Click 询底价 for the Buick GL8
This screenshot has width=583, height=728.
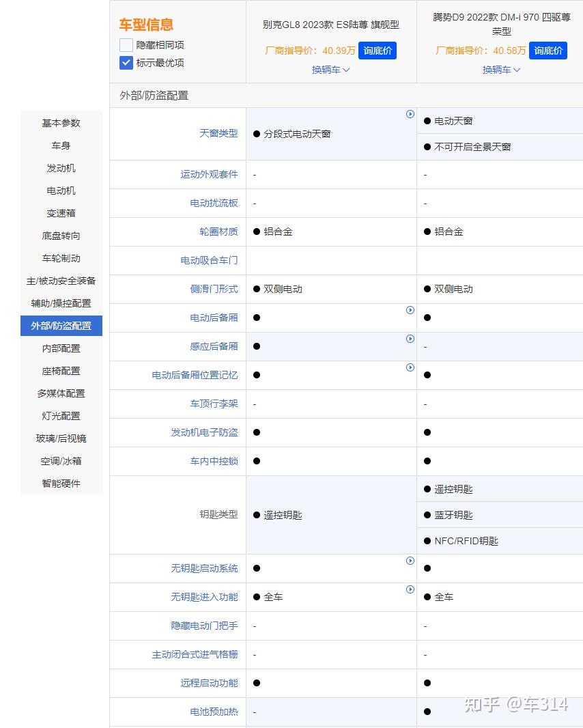378,50
